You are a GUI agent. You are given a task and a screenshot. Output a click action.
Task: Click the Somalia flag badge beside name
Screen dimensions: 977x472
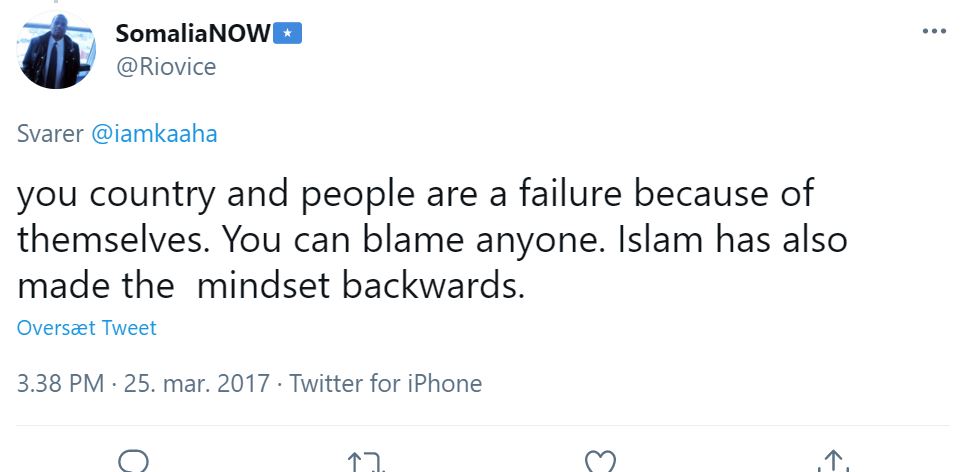point(288,33)
